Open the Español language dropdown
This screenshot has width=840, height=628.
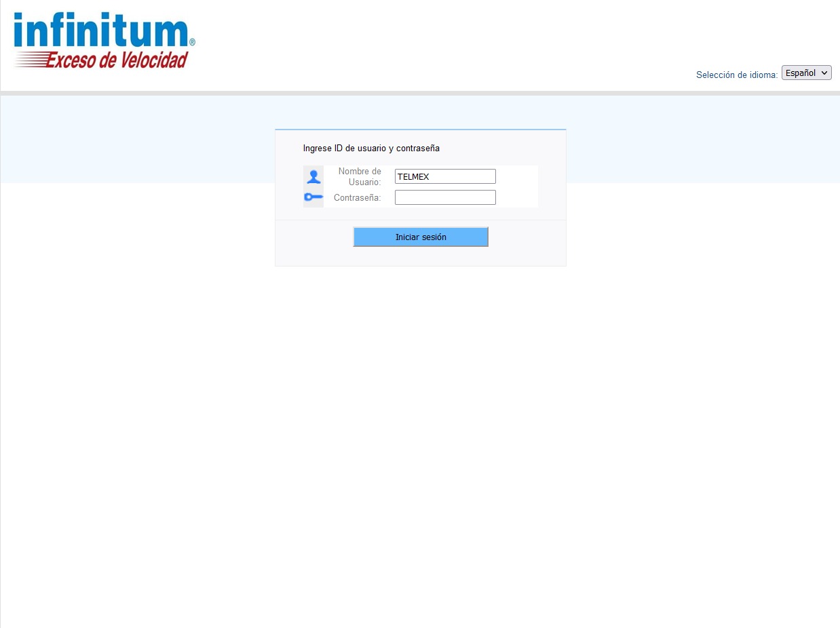[805, 73]
